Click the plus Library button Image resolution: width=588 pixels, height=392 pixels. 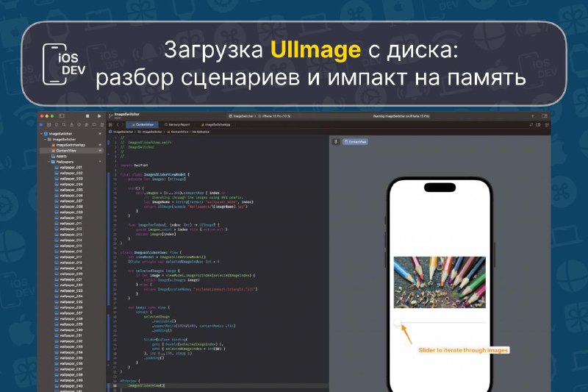[x=533, y=116]
